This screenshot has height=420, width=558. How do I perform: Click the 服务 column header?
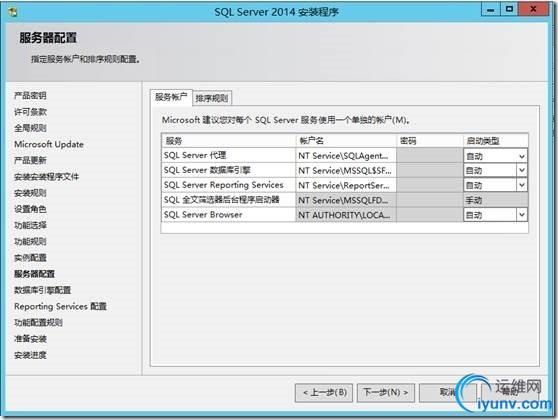coord(228,141)
